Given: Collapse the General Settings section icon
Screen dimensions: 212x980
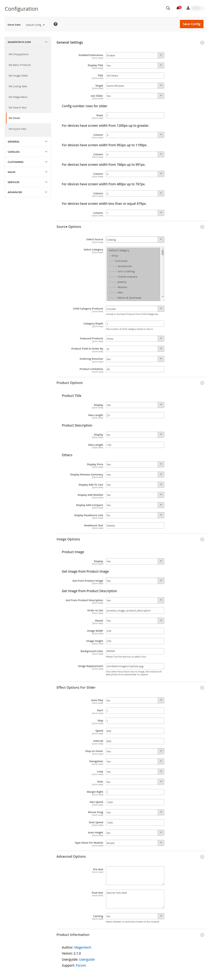Looking at the screenshot, I should [202, 43].
